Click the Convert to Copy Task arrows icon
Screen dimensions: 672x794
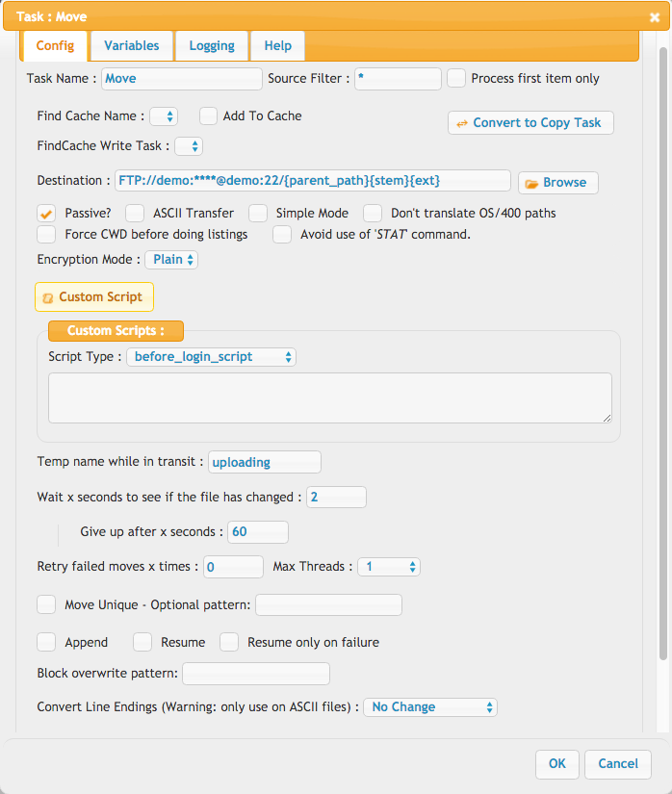[461, 123]
